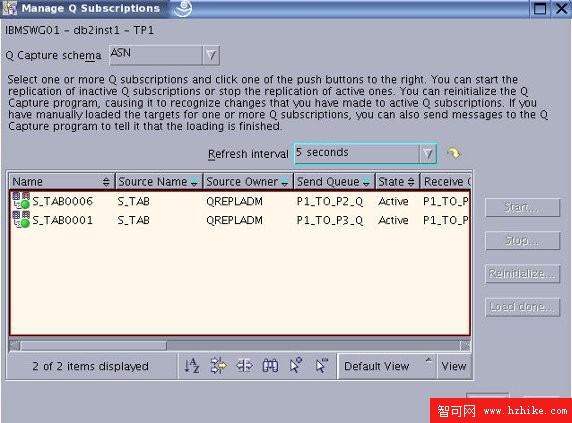Viewport: 572px width, 423px height.
Task: Sort by the Source Name column header
Action: pyautogui.click(x=159, y=181)
